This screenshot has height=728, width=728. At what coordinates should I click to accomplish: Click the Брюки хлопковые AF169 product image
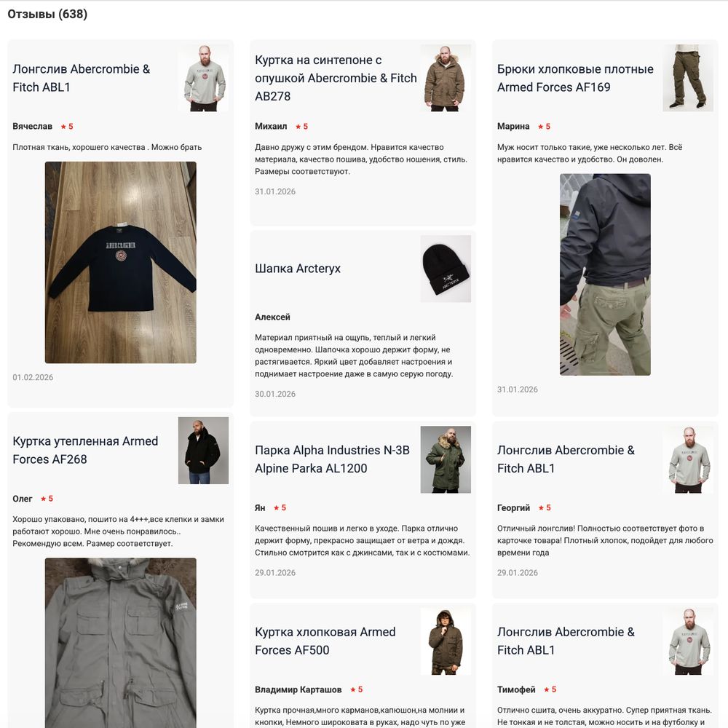688,78
